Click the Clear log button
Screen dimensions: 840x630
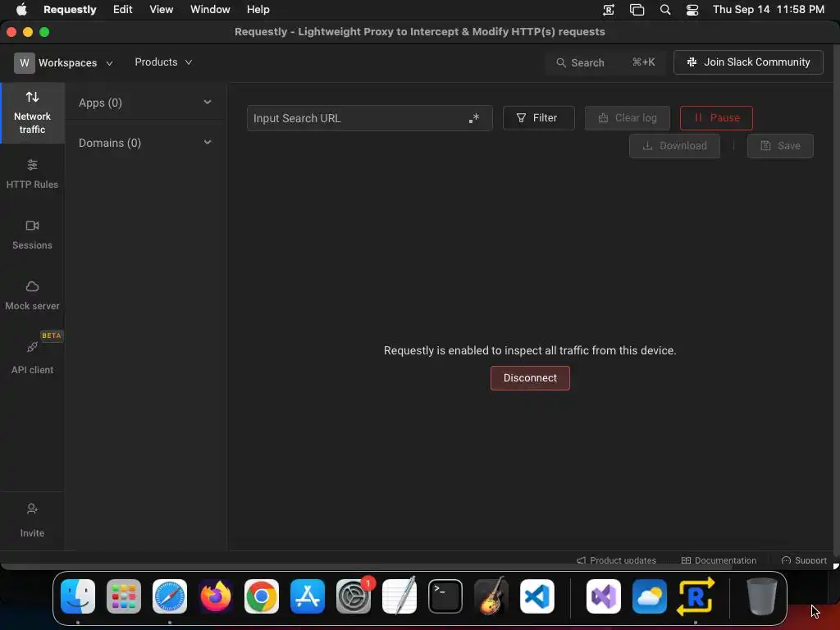tap(627, 118)
